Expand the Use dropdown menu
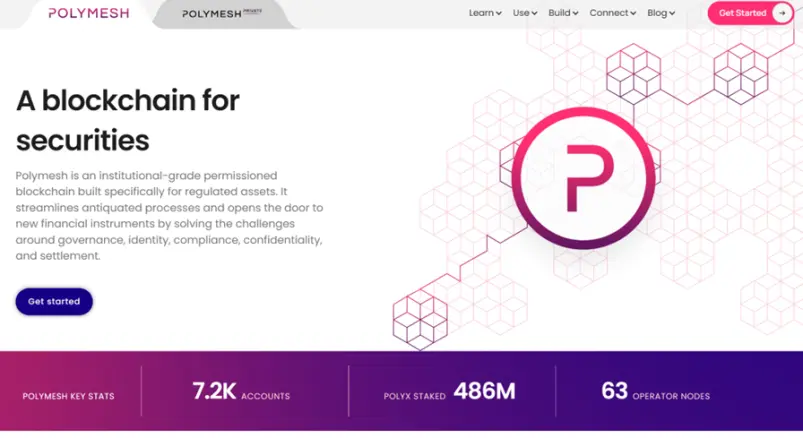This screenshot has height=438, width=803. click(x=525, y=13)
